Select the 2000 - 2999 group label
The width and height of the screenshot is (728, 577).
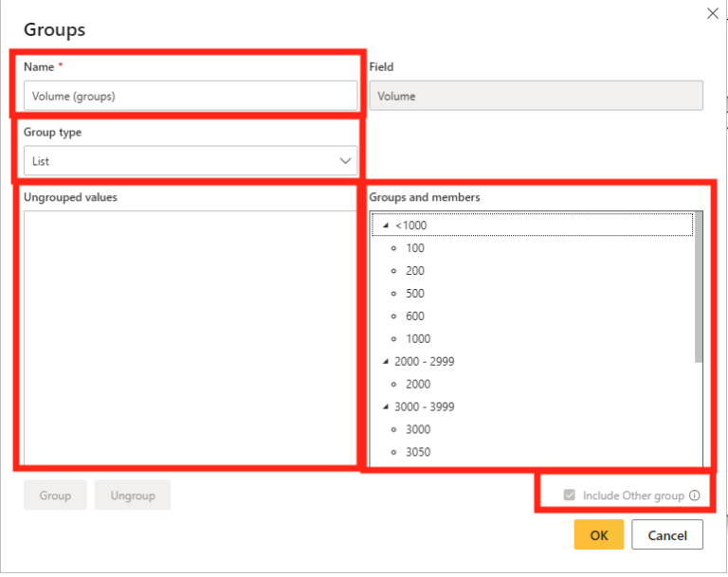(425, 361)
